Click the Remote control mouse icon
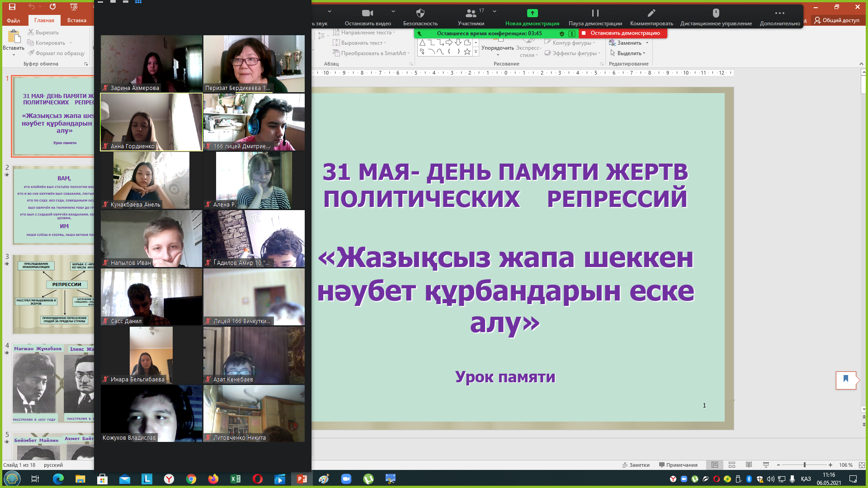868x488 pixels. [x=716, y=13]
